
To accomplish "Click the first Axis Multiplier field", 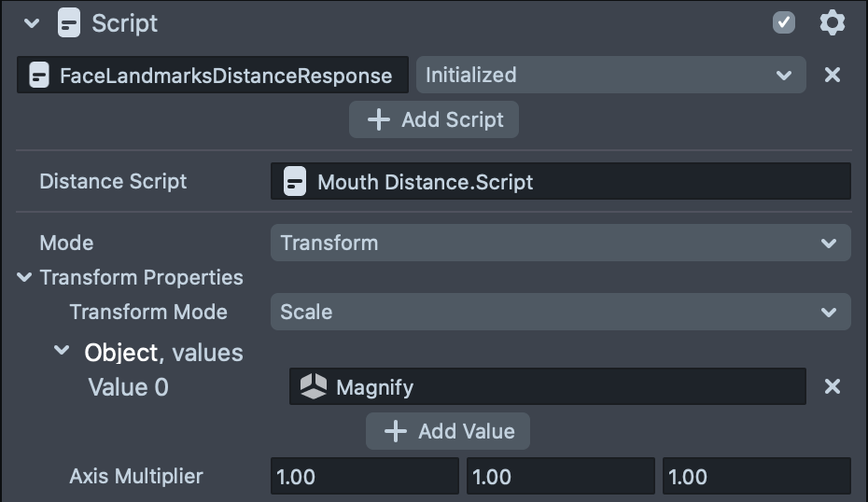I will click(x=364, y=477).
